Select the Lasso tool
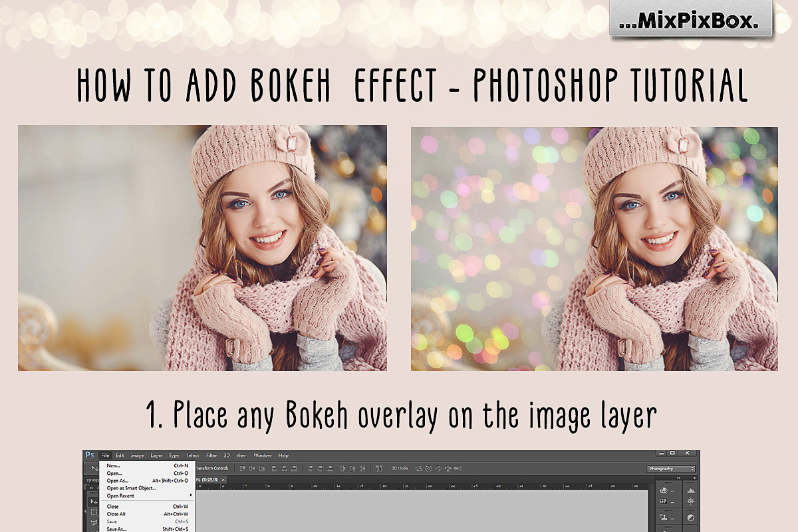The width and height of the screenshot is (798, 532). (94, 523)
